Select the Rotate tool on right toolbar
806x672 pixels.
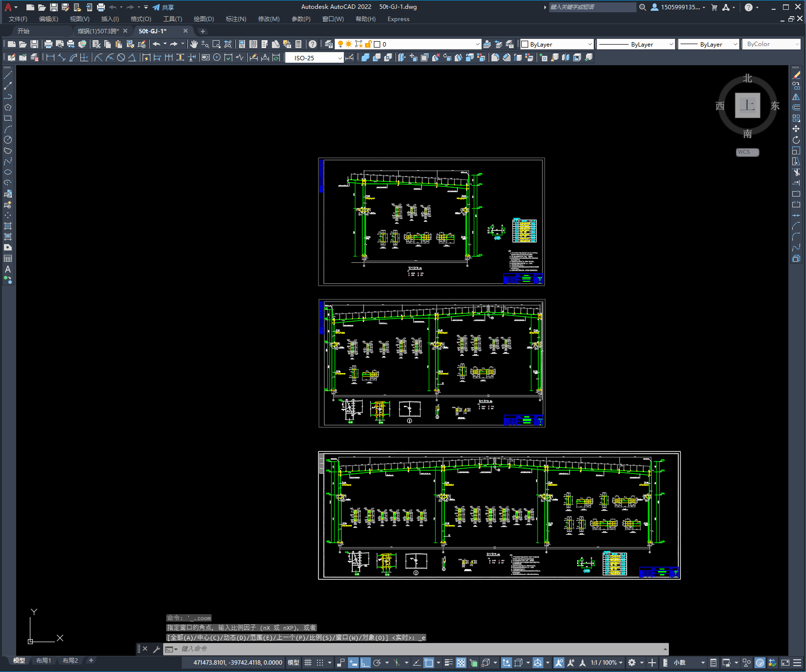(x=796, y=140)
